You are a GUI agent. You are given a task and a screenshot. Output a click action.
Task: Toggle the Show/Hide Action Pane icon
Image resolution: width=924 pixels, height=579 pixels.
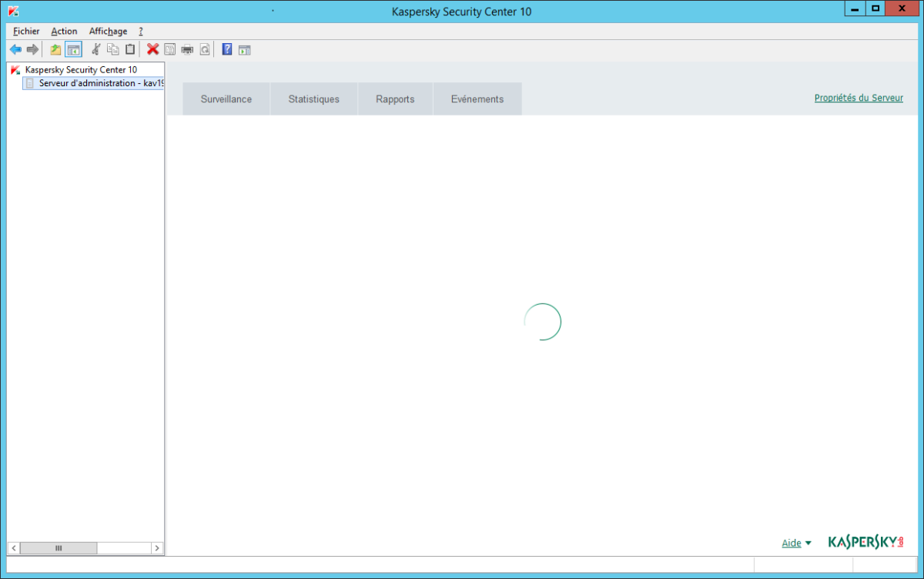pyautogui.click(x=244, y=50)
